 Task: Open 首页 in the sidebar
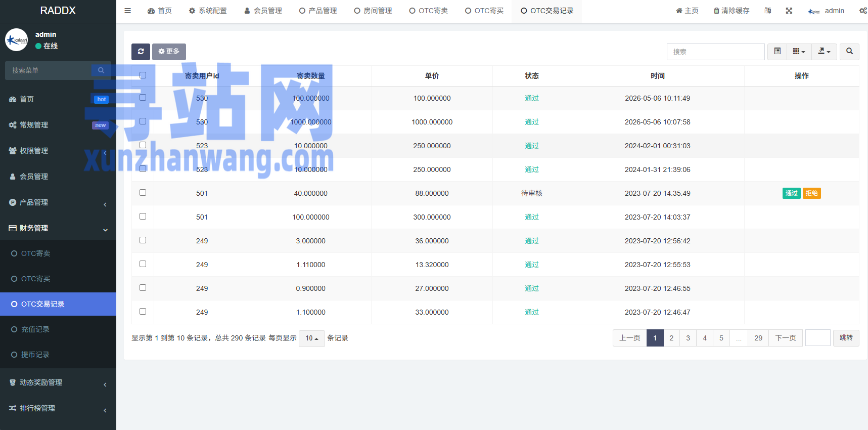58,99
